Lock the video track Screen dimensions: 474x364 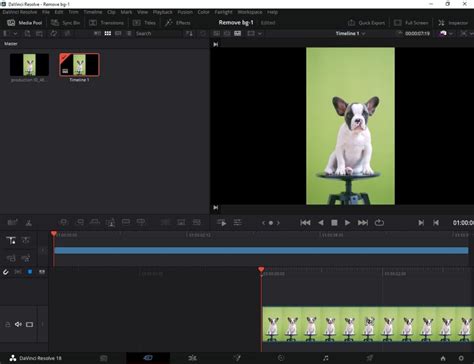pyautogui.click(x=7, y=324)
